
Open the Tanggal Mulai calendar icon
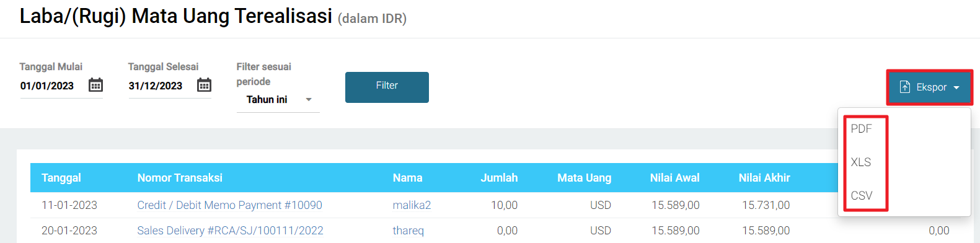tap(95, 85)
